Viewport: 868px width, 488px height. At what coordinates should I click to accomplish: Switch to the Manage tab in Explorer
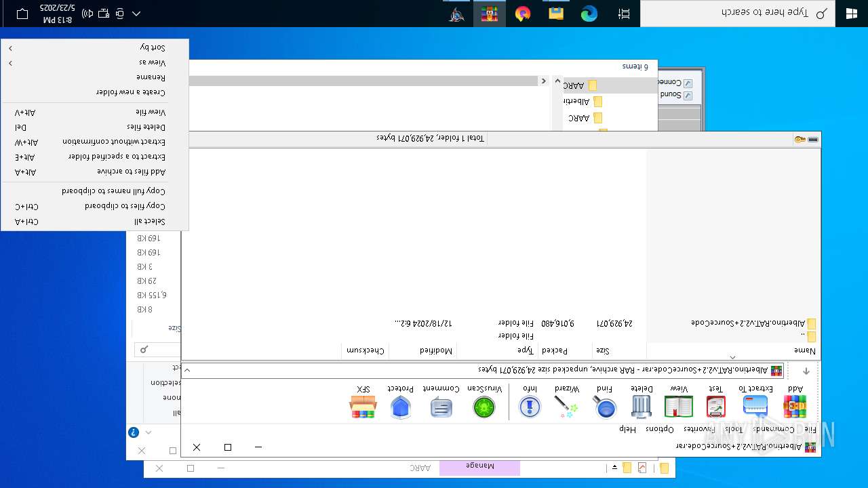[479, 467]
